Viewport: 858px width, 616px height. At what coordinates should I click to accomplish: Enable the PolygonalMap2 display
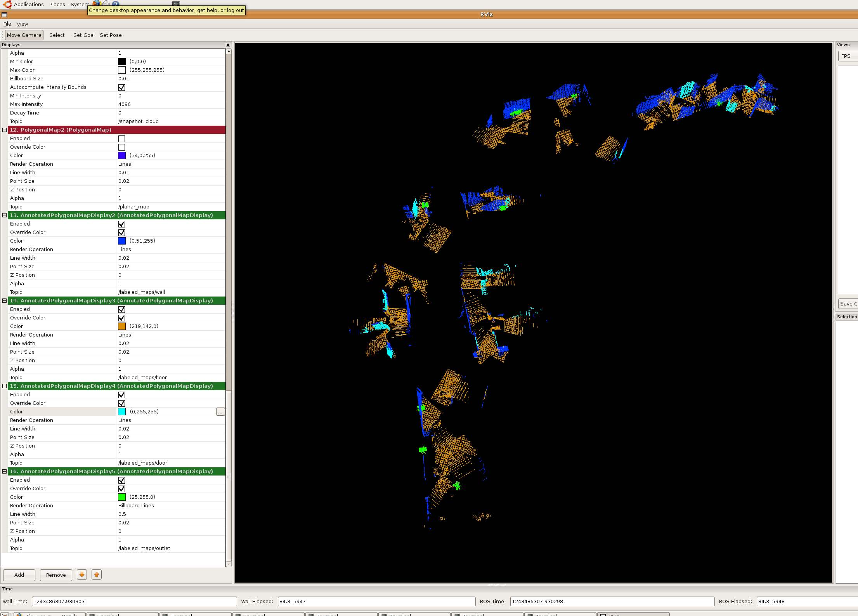click(x=121, y=139)
